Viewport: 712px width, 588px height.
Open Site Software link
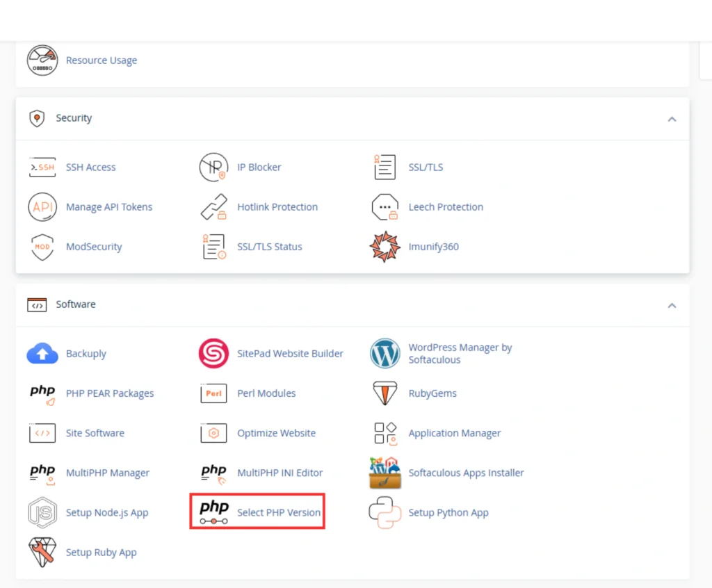95,433
